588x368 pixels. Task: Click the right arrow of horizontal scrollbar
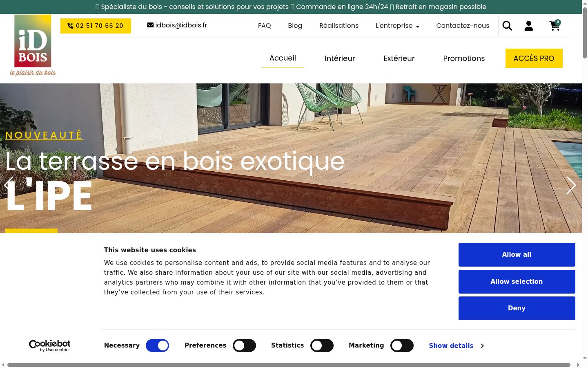click(578, 365)
